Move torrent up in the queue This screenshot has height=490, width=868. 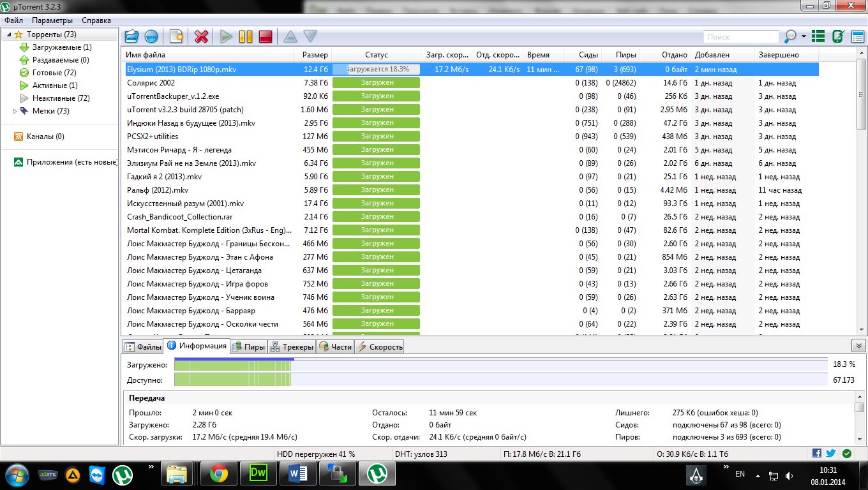coord(290,36)
